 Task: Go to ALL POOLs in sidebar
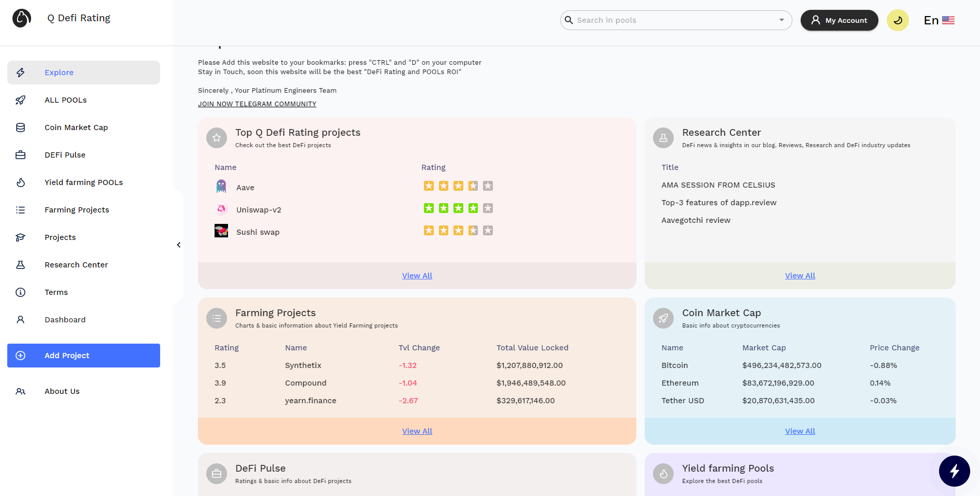click(x=83, y=100)
